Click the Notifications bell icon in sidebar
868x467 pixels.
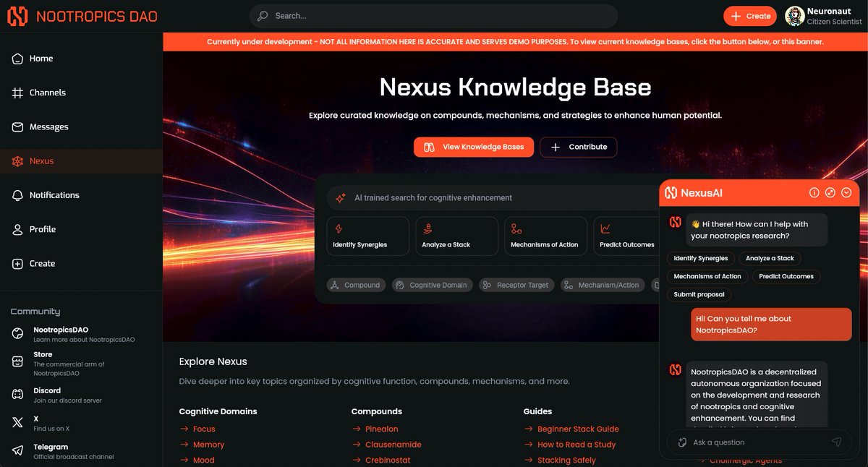17,195
